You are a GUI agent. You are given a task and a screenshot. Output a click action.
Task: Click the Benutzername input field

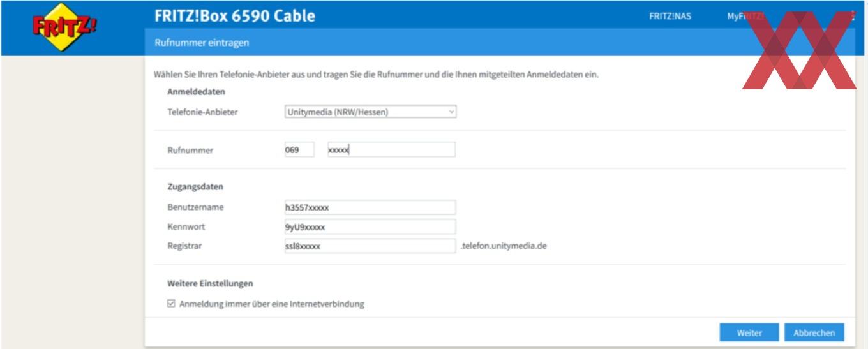(x=370, y=207)
